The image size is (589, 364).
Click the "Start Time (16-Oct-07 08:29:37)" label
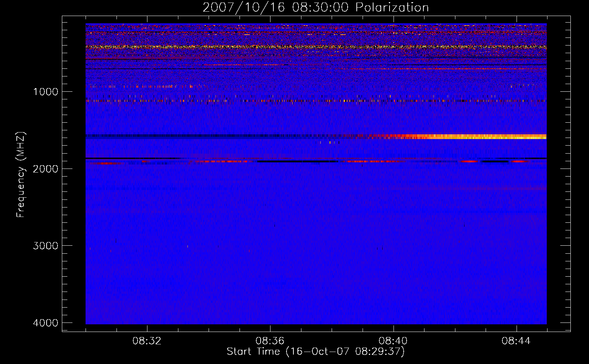316,352
